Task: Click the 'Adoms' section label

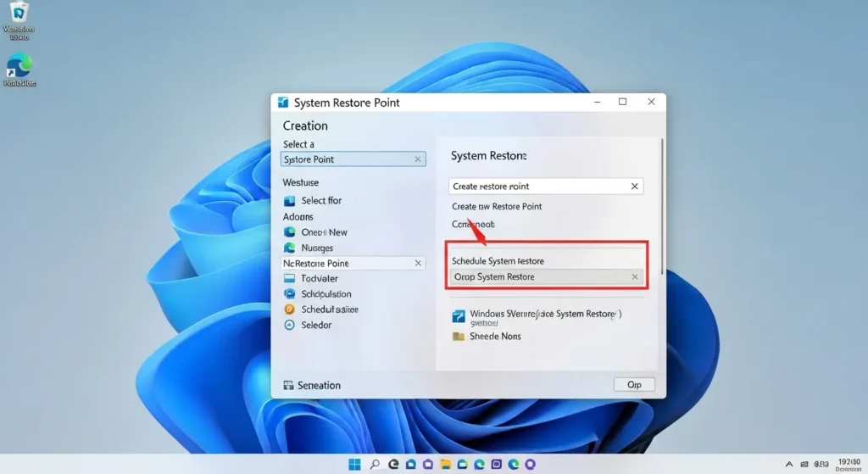Action: click(298, 216)
